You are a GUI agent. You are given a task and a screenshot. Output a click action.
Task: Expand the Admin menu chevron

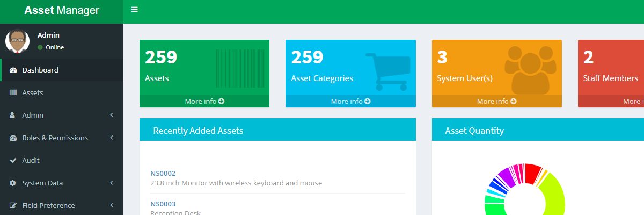click(x=112, y=115)
